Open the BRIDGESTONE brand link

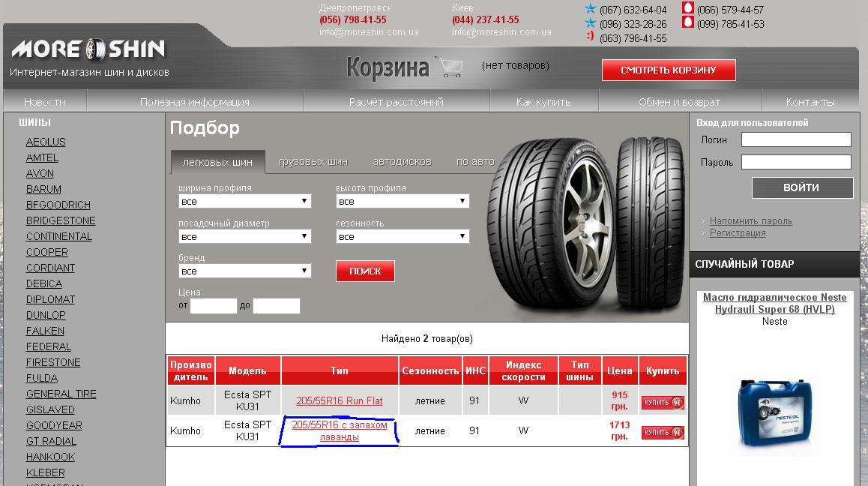(x=61, y=220)
